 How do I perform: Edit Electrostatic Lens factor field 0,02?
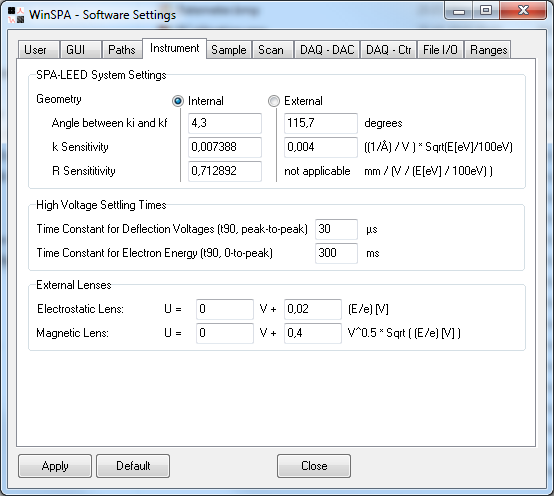(x=313, y=309)
